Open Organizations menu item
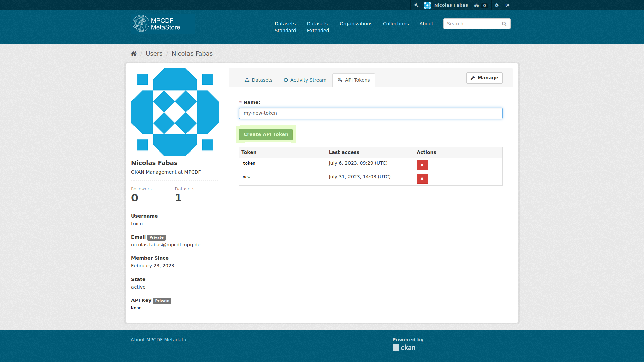The width and height of the screenshot is (644, 362). click(356, 24)
